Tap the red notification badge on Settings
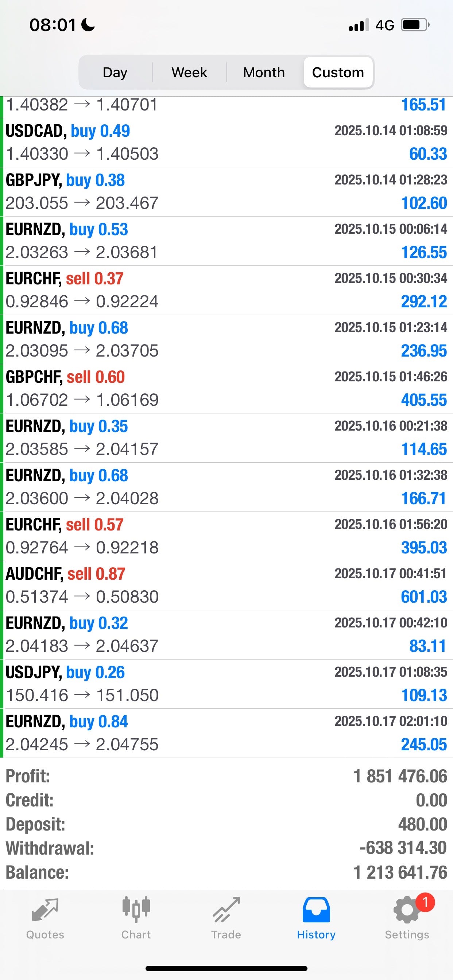453x980 pixels. (425, 902)
